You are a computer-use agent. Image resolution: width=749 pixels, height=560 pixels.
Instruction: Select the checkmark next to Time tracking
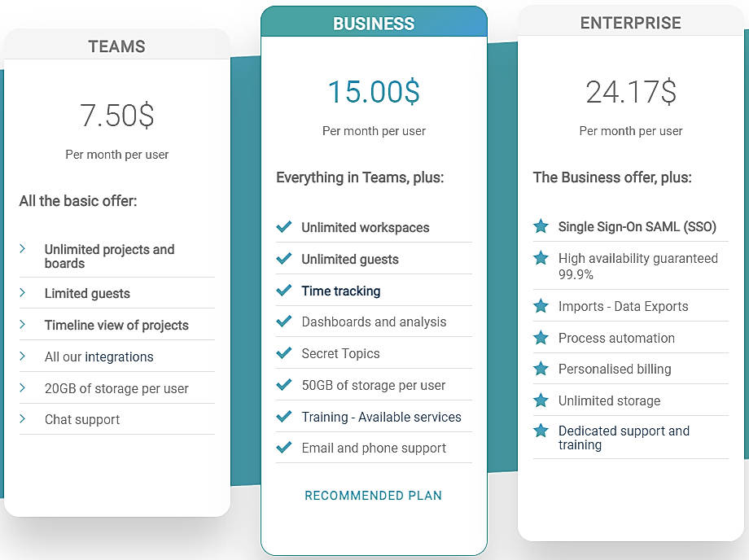coord(284,290)
